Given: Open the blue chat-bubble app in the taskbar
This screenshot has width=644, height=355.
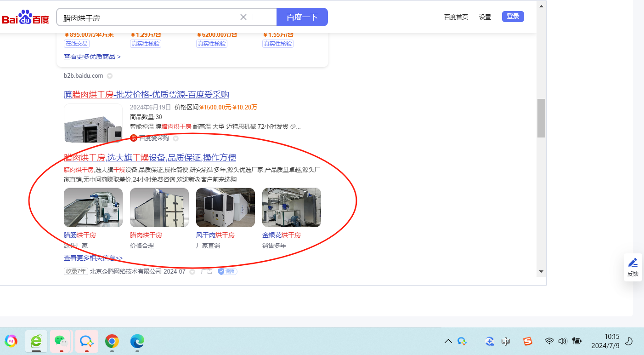Looking at the screenshot, I should coord(86,341).
